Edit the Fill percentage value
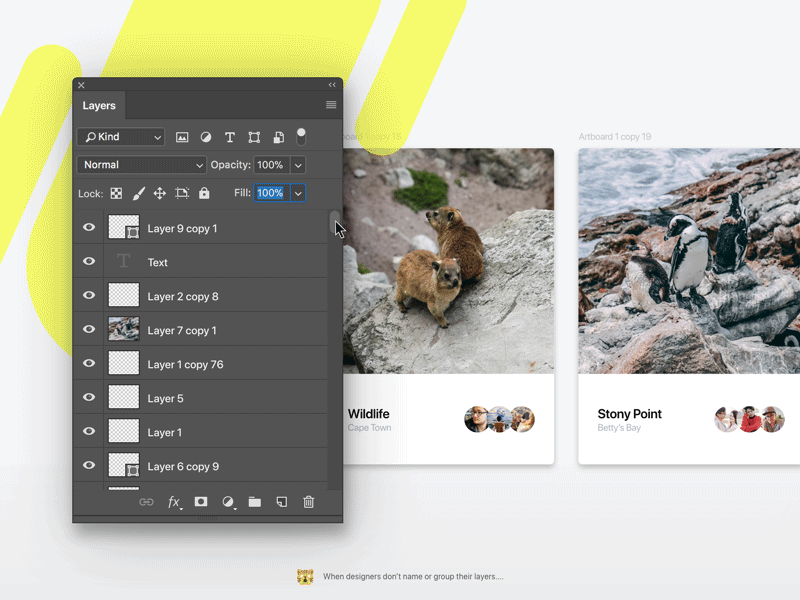This screenshot has height=600, width=800. pos(271,193)
